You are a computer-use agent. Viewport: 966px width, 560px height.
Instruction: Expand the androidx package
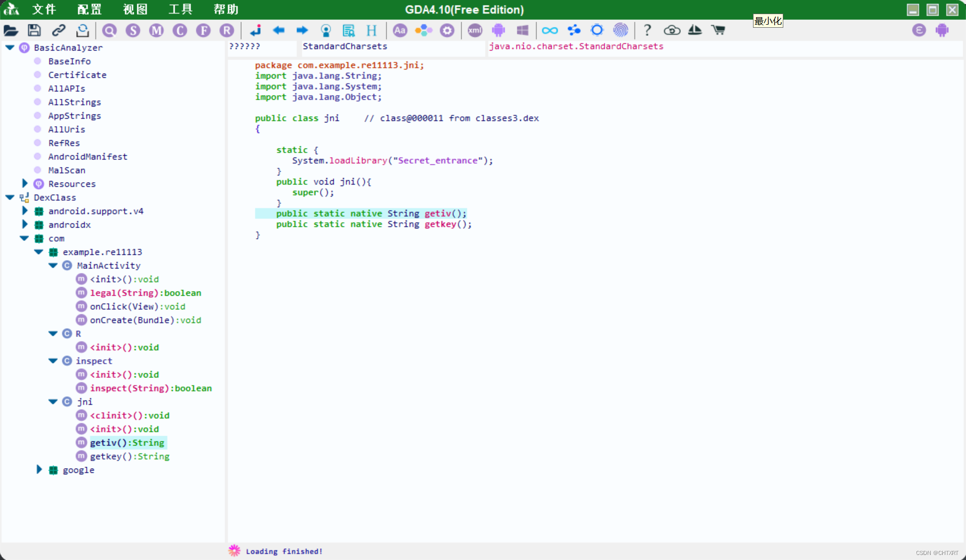[24, 224]
